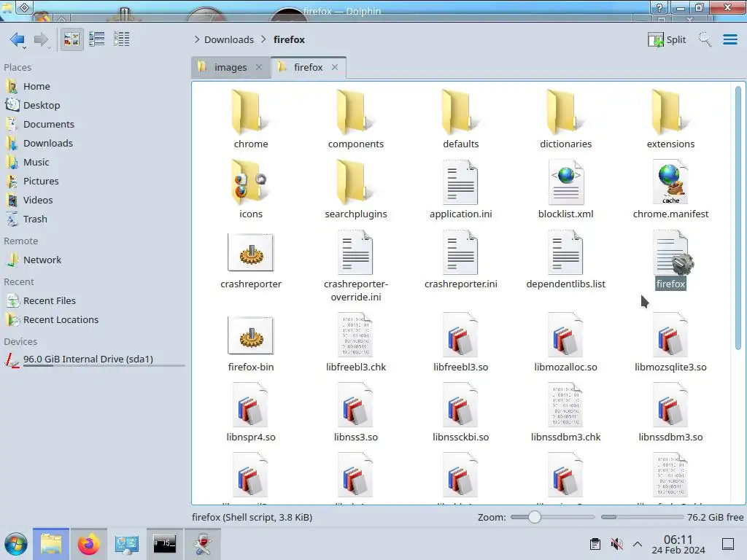This screenshot has height=560, width=747.
Task: Select the components folder
Action: coord(356,119)
